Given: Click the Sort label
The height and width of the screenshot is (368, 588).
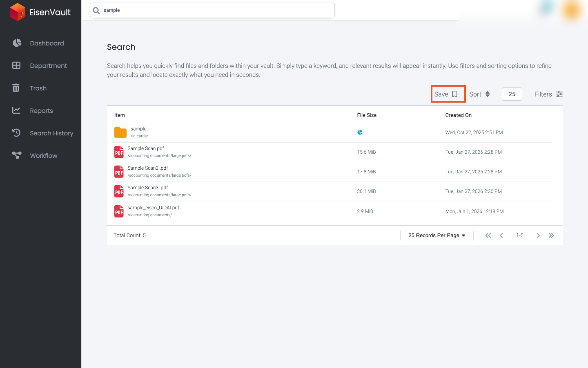Looking at the screenshot, I should (x=475, y=94).
